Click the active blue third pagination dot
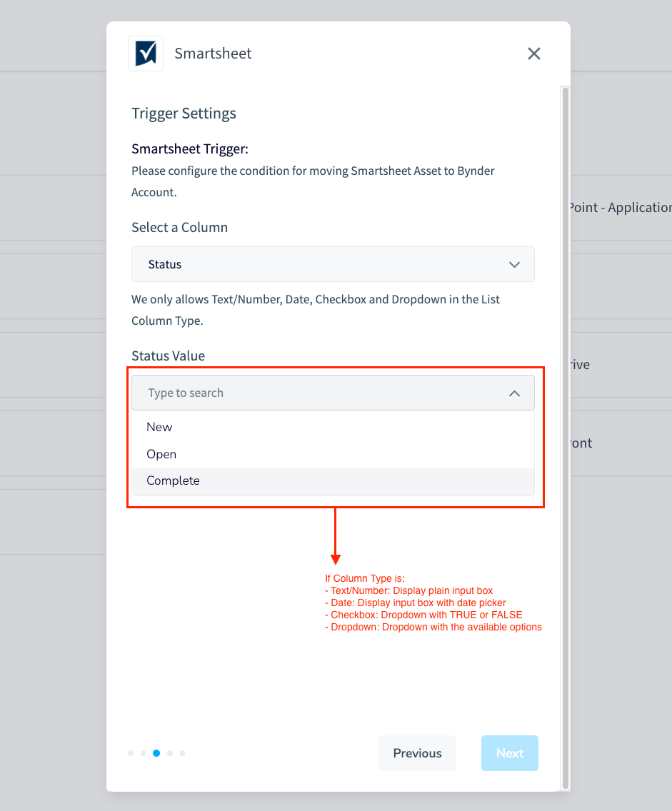This screenshot has height=811, width=672. click(156, 752)
